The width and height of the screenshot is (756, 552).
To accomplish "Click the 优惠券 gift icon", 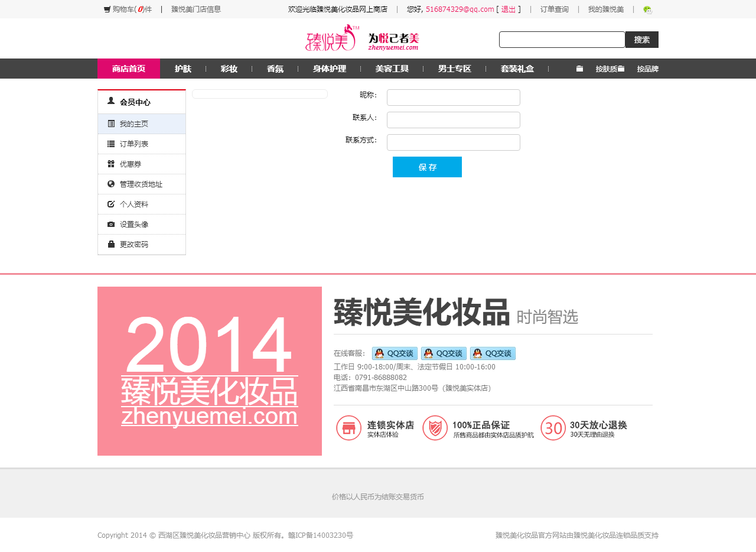I will 111,164.
